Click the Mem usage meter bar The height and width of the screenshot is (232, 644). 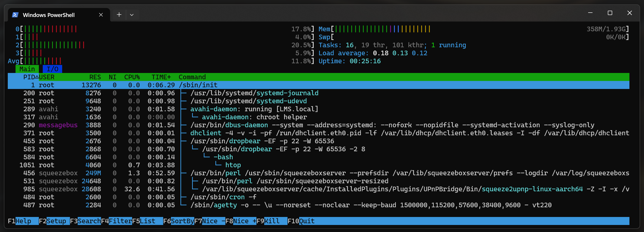tap(382, 29)
